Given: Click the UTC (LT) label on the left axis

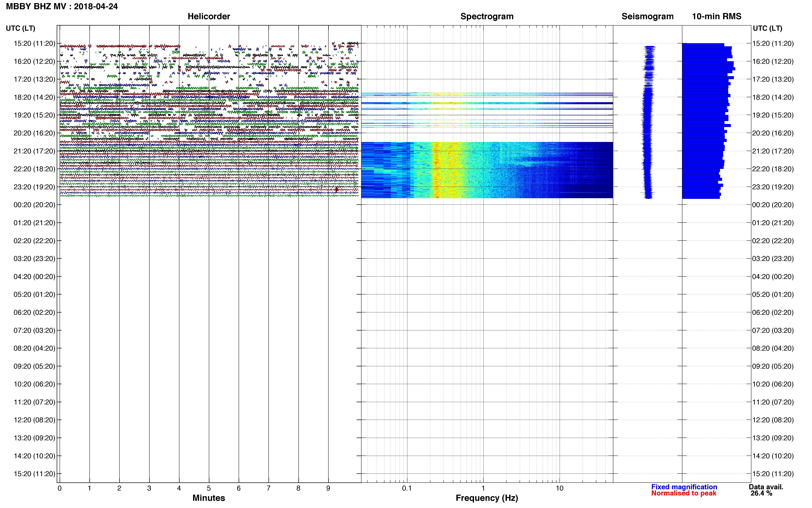Looking at the screenshot, I should click(x=21, y=28).
